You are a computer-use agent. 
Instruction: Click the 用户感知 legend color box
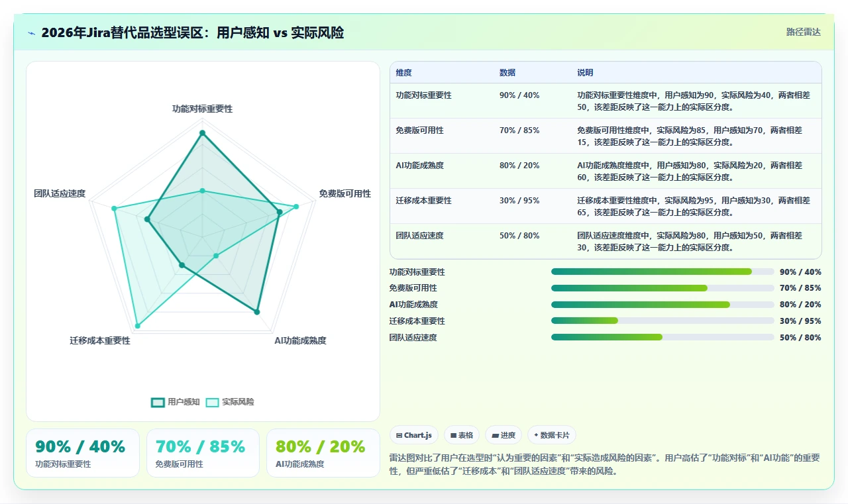158,402
